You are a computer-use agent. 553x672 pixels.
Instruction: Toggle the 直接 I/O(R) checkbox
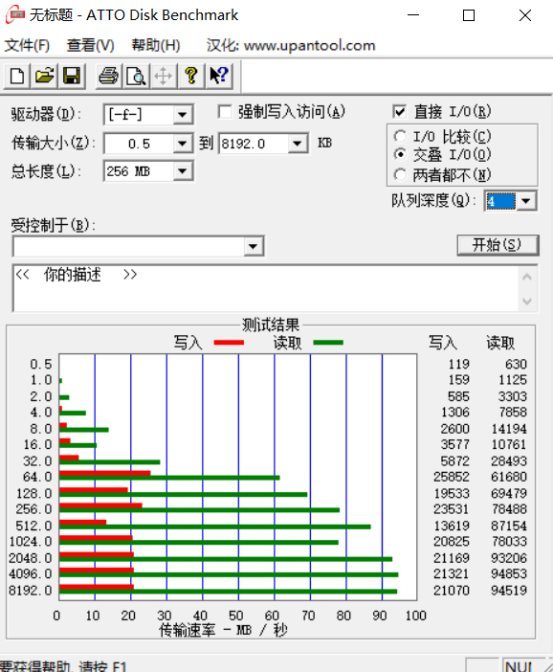[399, 112]
